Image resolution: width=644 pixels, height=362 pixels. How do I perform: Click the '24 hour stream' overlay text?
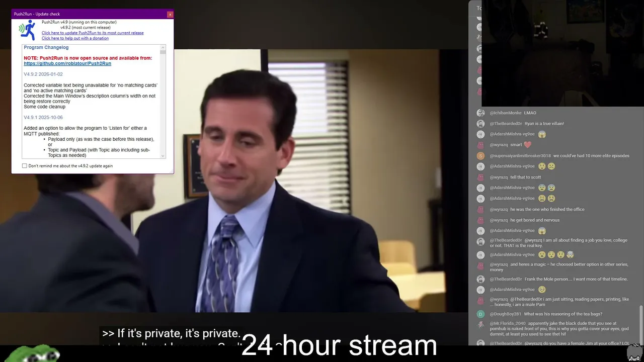click(x=339, y=345)
